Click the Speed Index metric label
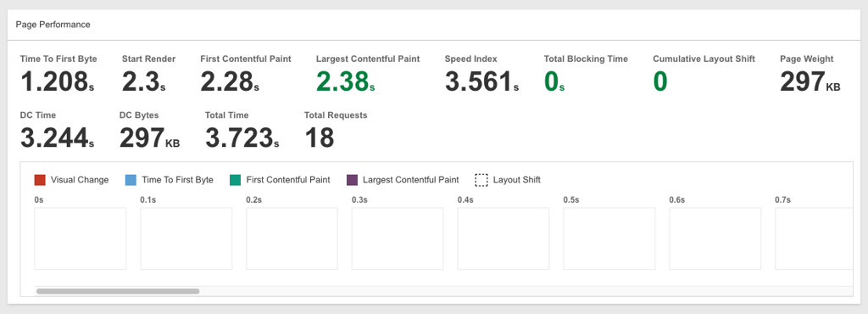Screen dimensions: 868x314 pos(471,59)
